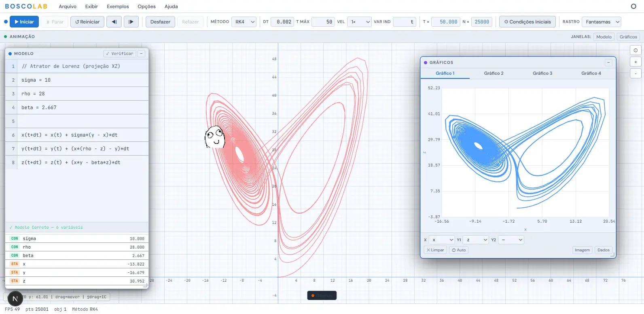Click the zoom in plus button
The width and height of the screenshot is (644, 314).
coord(636,62)
